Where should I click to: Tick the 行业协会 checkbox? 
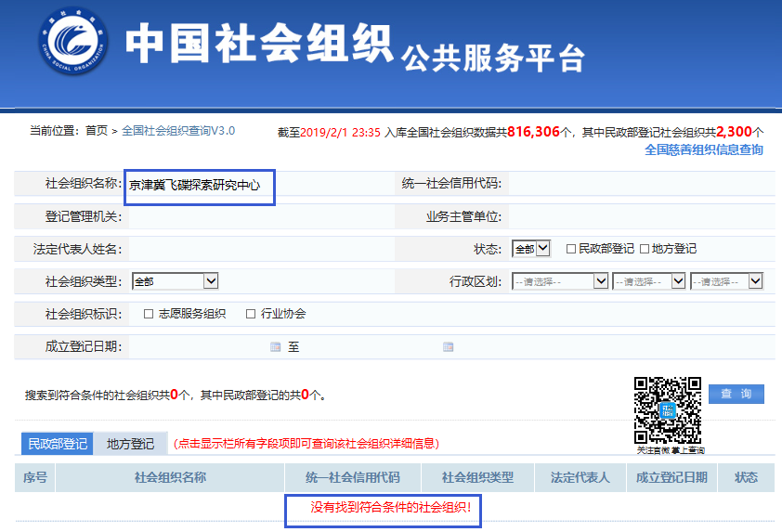coord(251,314)
